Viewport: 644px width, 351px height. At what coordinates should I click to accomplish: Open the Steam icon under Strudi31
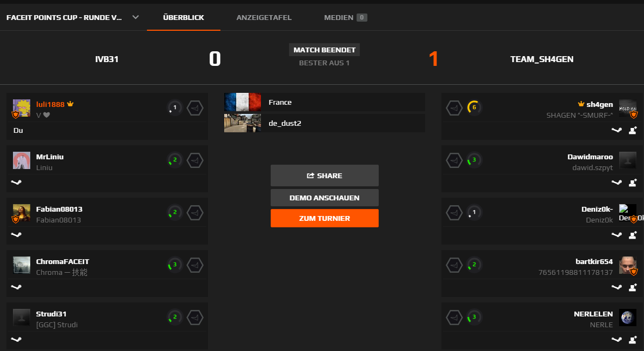pos(16,340)
